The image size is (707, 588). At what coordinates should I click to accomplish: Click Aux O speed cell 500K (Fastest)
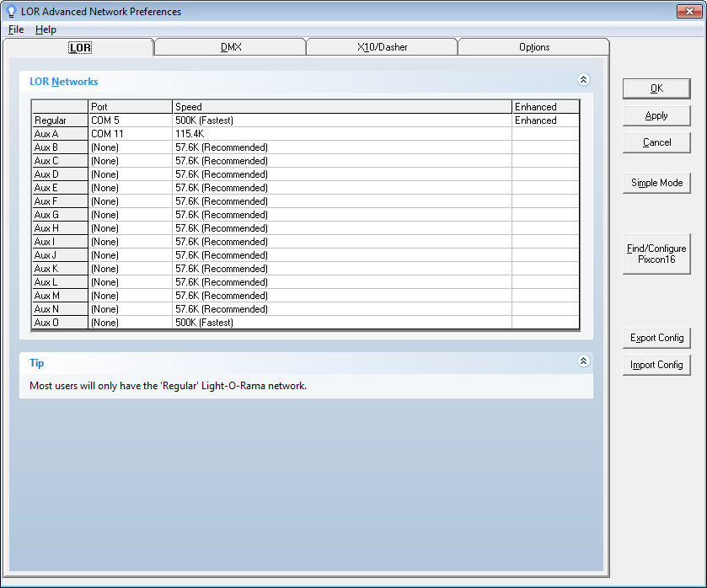point(341,323)
